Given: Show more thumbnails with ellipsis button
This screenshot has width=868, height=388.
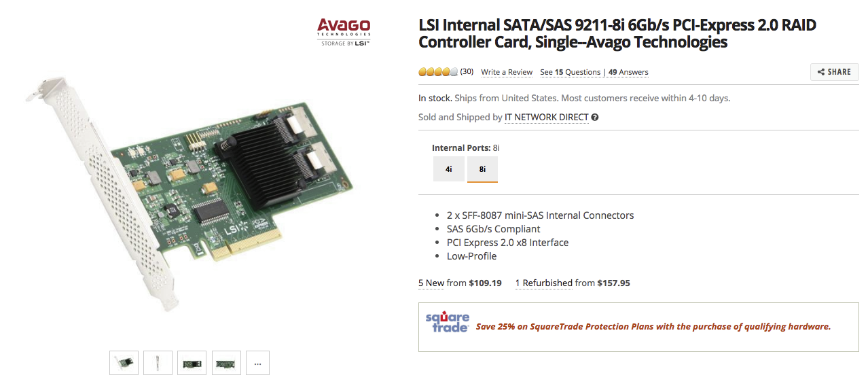Looking at the screenshot, I should pyautogui.click(x=257, y=363).
